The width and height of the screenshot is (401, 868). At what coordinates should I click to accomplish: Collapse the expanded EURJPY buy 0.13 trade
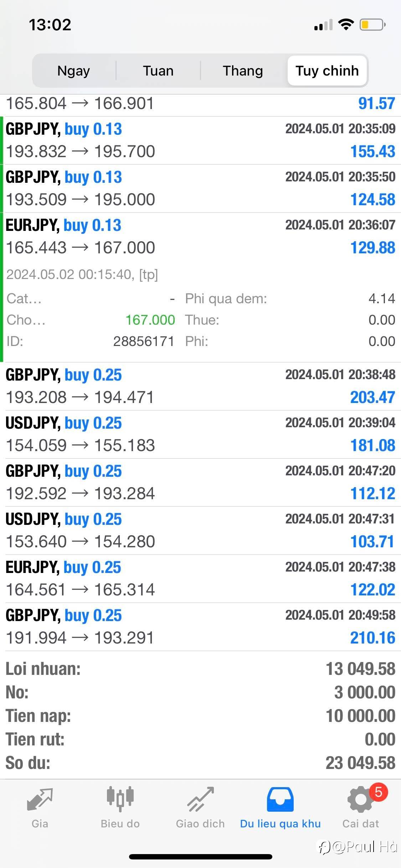point(200,237)
